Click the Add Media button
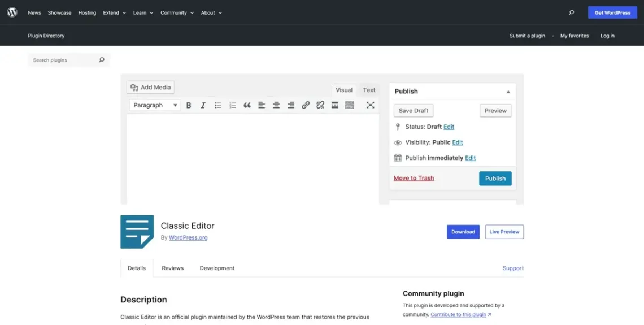This screenshot has height=325, width=644. point(150,87)
